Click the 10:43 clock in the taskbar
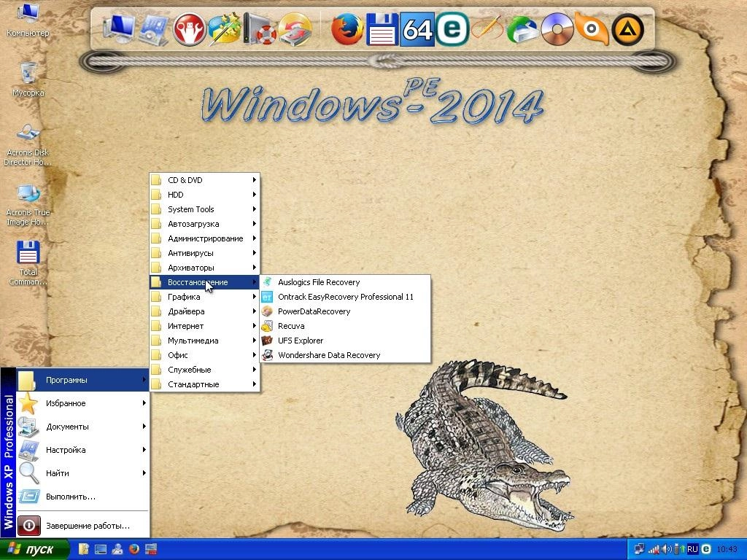Image resolution: width=747 pixels, height=560 pixels. pos(727,549)
